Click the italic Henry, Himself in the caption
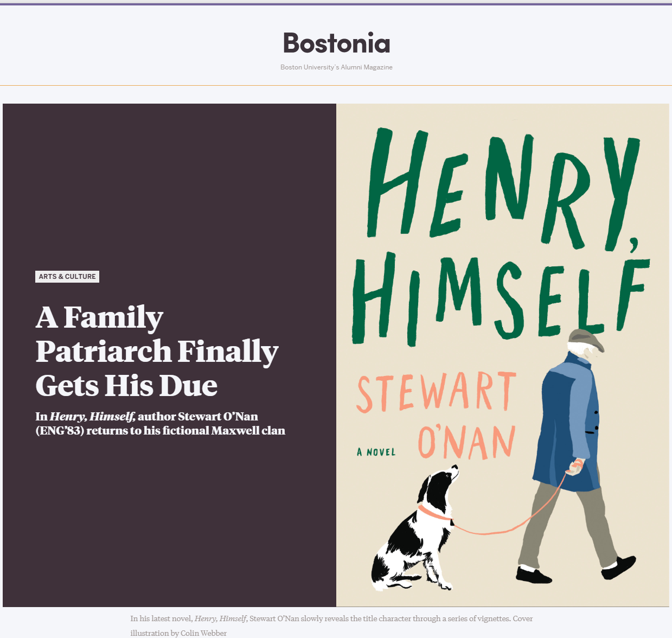This screenshot has height=638, width=672. pyautogui.click(x=221, y=618)
